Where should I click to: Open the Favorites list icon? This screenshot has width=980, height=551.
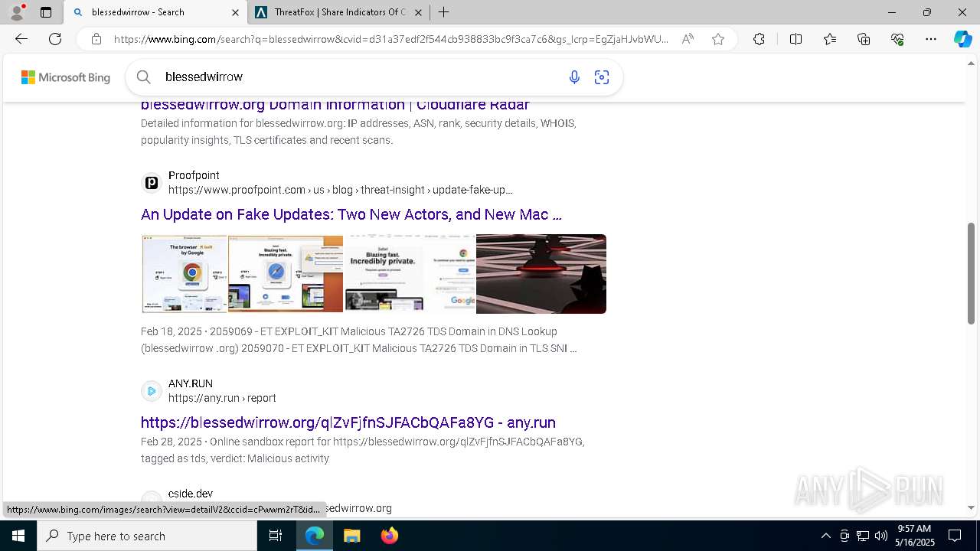point(830,39)
